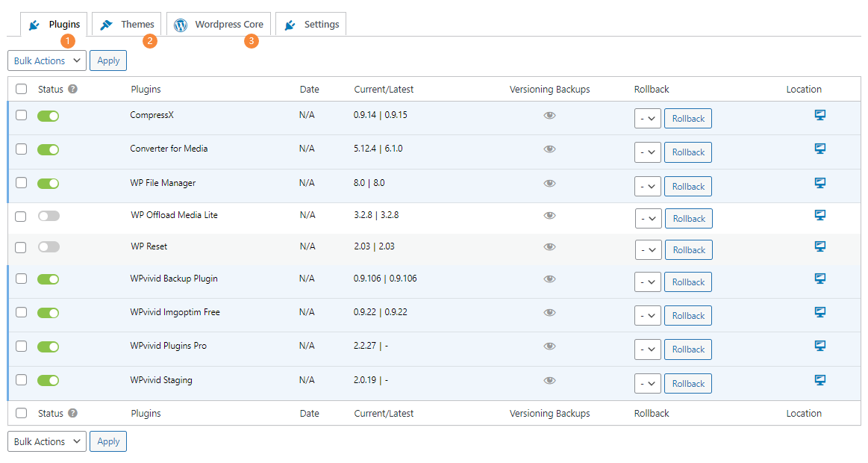Click Rollback for Converter for Media

point(687,152)
